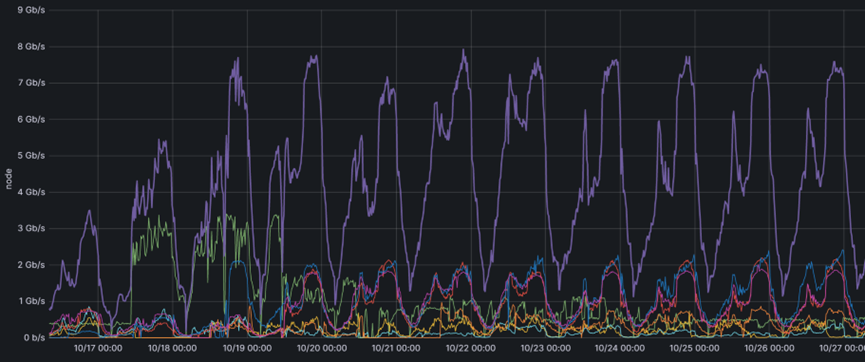865x362 pixels.
Task: Select the 10/20 00:00 time label
Action: 322,348
